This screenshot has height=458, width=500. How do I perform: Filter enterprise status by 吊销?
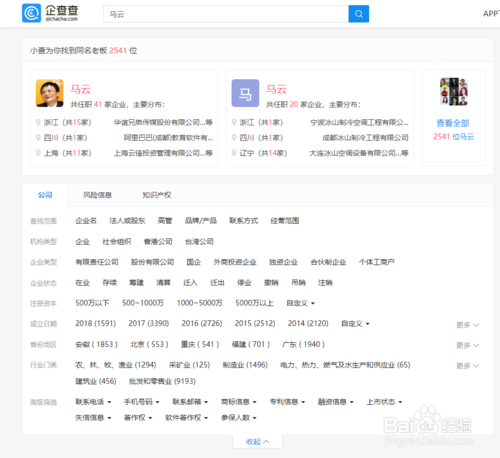pyautogui.click(x=298, y=283)
